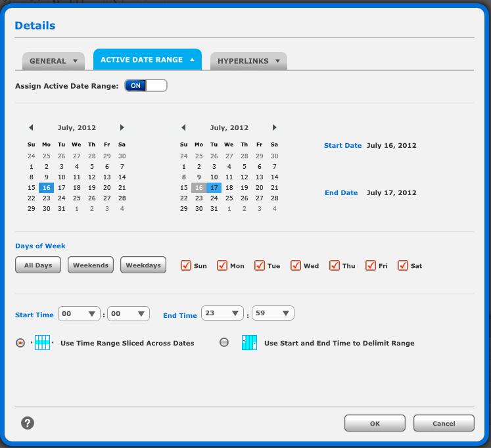Switch to the Hyperlinks tab
The image size is (491, 448).
pos(248,61)
